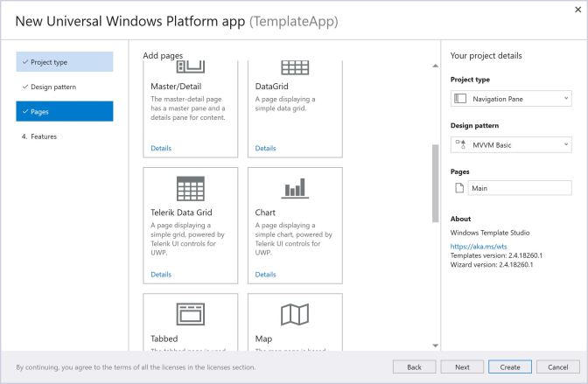Click the Master/Detail title text
This screenshot has width=588, height=384.
(176, 87)
